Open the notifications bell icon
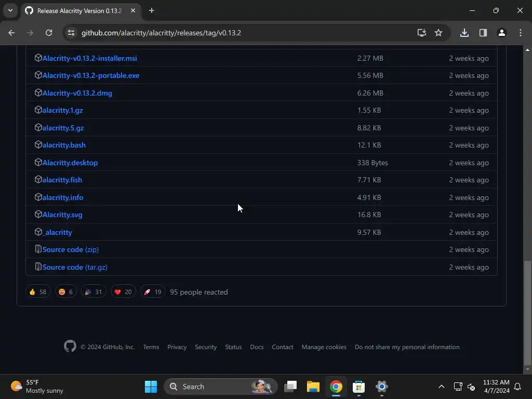The width and height of the screenshot is (532, 399). [517, 387]
